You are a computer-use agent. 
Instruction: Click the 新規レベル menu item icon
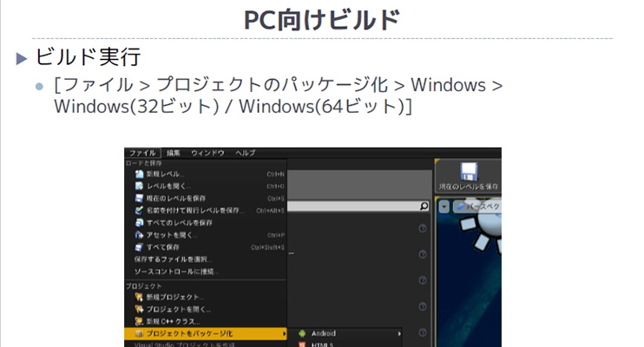point(138,173)
